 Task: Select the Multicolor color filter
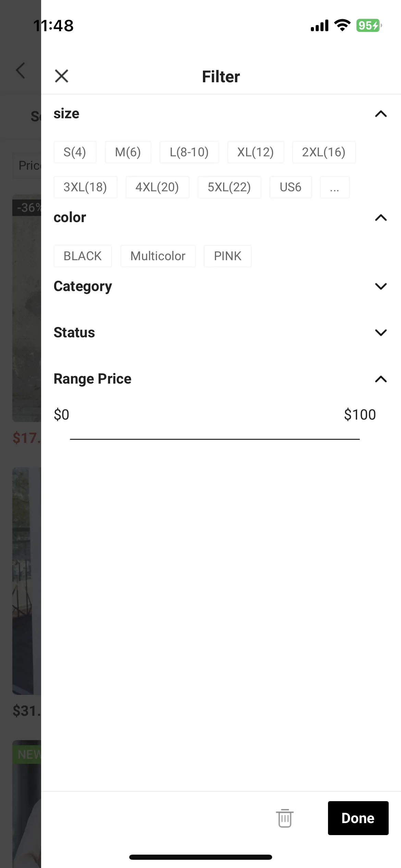point(158,256)
